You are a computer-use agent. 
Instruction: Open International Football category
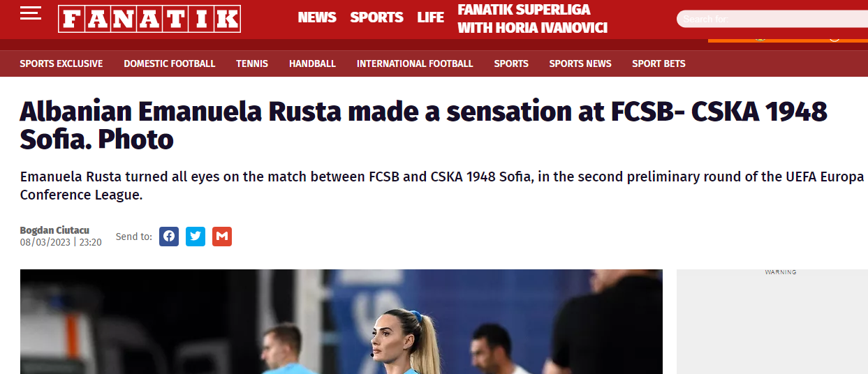[415, 63]
